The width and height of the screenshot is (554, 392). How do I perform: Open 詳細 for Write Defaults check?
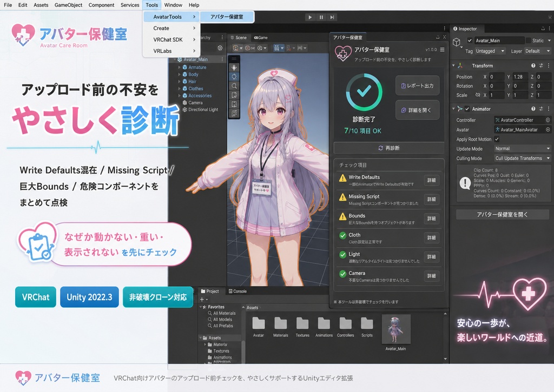[431, 180]
